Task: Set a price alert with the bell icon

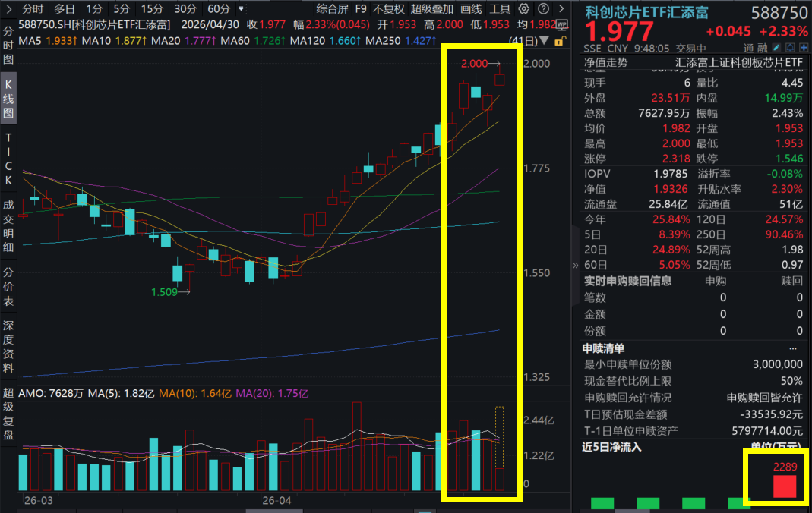Action: [790, 48]
